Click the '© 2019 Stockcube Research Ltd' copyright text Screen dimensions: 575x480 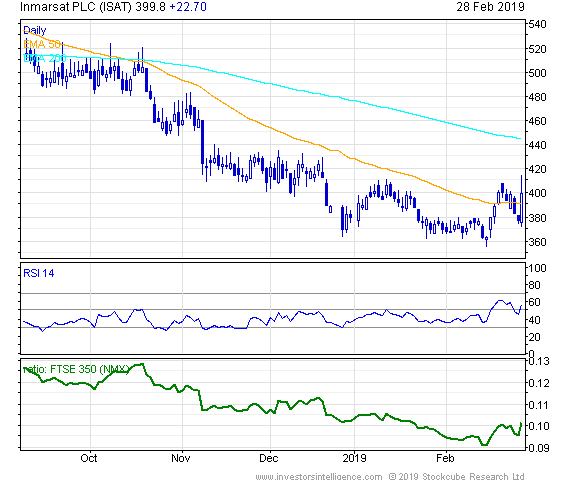click(x=457, y=476)
